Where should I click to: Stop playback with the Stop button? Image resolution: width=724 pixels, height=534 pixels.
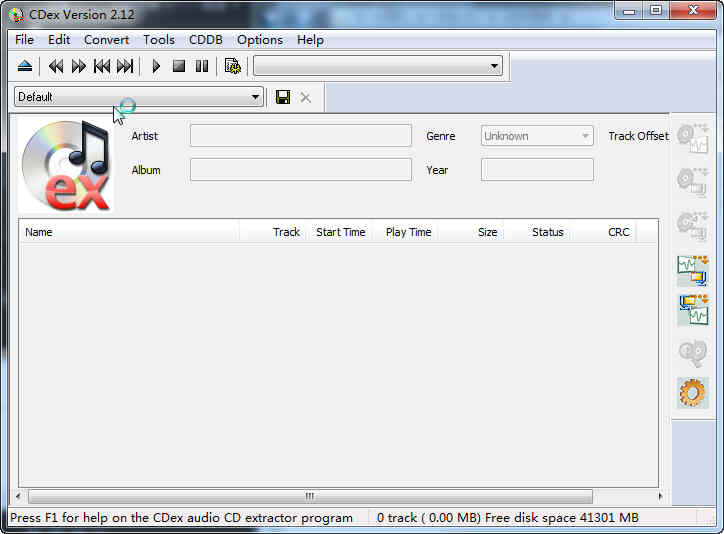pos(179,66)
